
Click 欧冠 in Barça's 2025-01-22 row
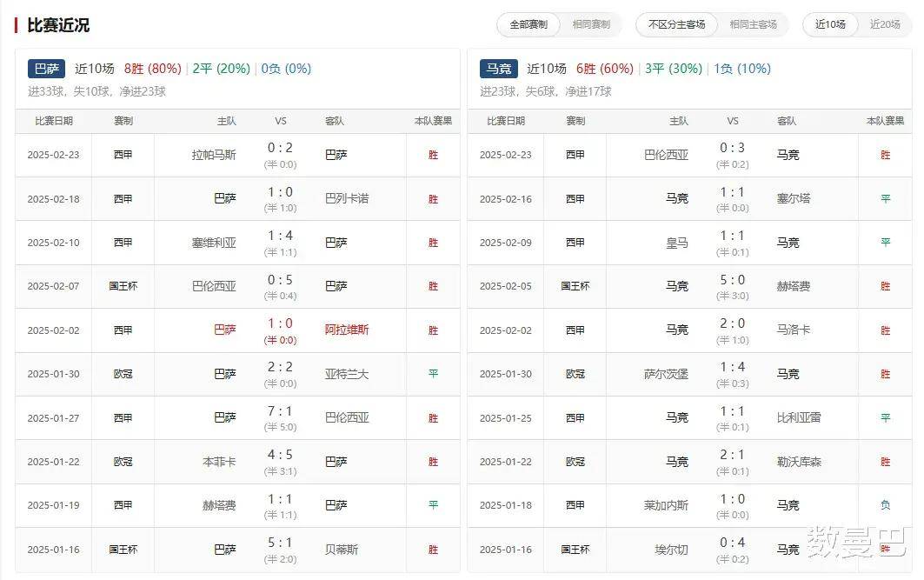[123, 462]
